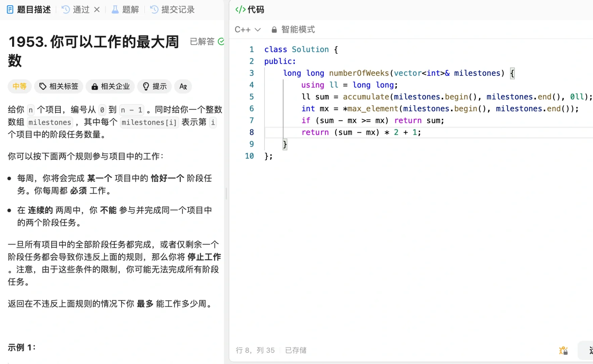This screenshot has height=364, width=593.
Task: Click the accumulate call on line 5
Action: point(366,97)
